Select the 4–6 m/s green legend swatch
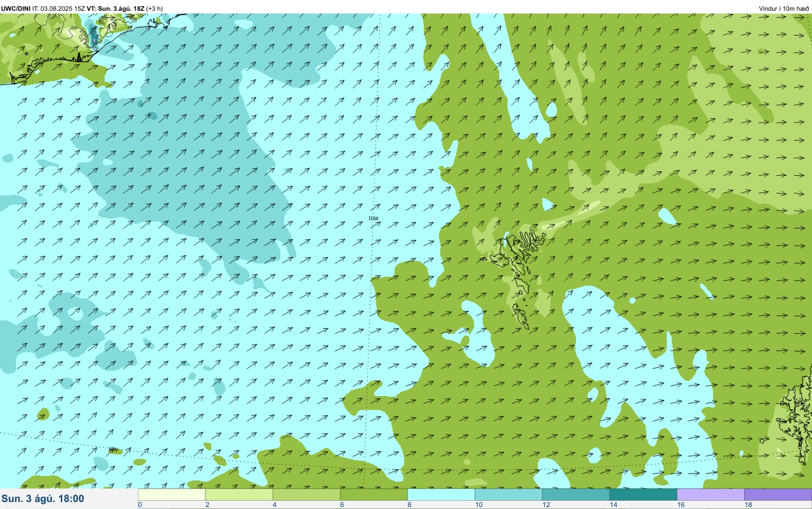This screenshot has width=812, height=509. [306, 494]
